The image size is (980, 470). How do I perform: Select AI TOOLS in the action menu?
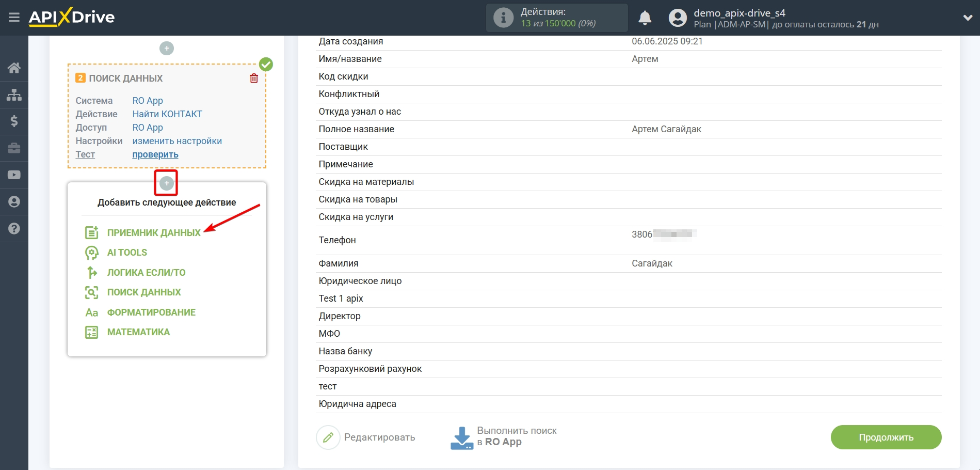(x=127, y=253)
